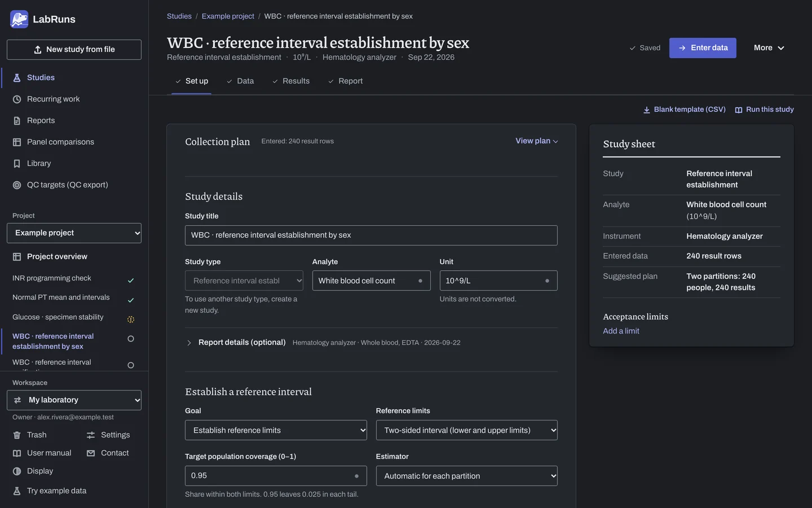Image resolution: width=812 pixels, height=508 pixels.
Task: Select Normal PT mean and intervals study
Action: [x=61, y=297]
